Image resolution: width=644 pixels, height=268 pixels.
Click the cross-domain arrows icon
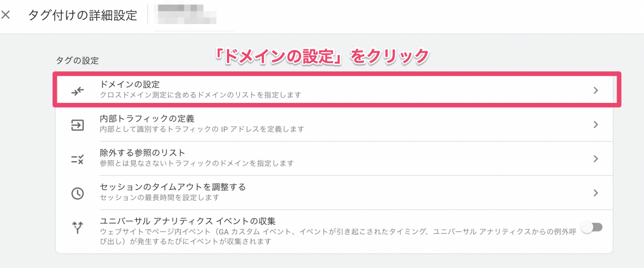[78, 91]
